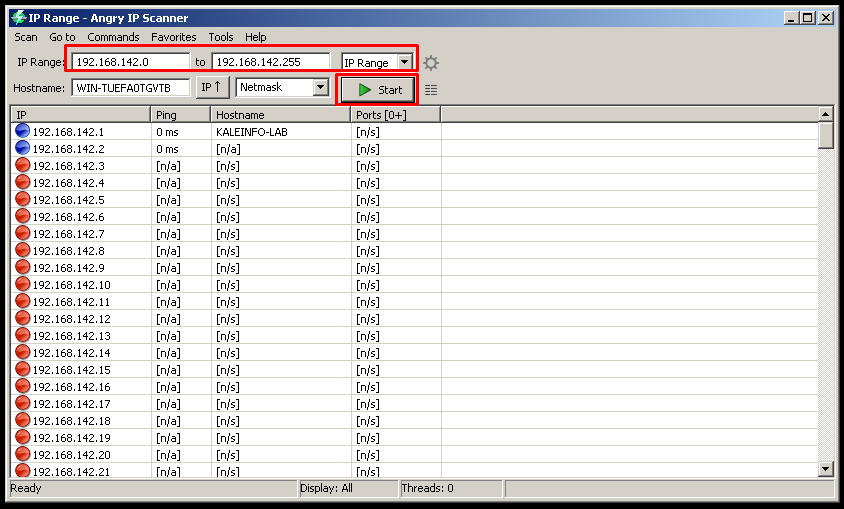
Task: Click the red status icon for 192.168.142.11
Action: [x=23, y=301]
